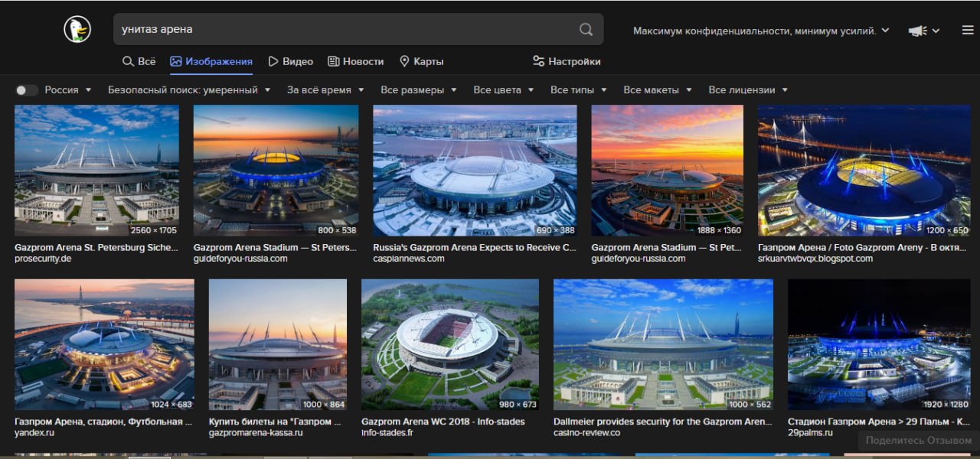Open the info-stades.fr stadium thumbnail

pos(450,344)
